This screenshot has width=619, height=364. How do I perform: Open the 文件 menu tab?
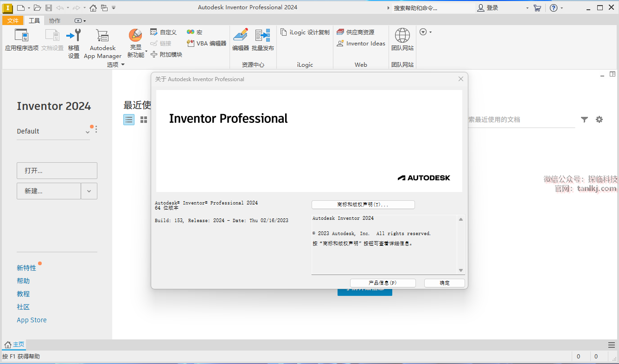click(x=13, y=20)
